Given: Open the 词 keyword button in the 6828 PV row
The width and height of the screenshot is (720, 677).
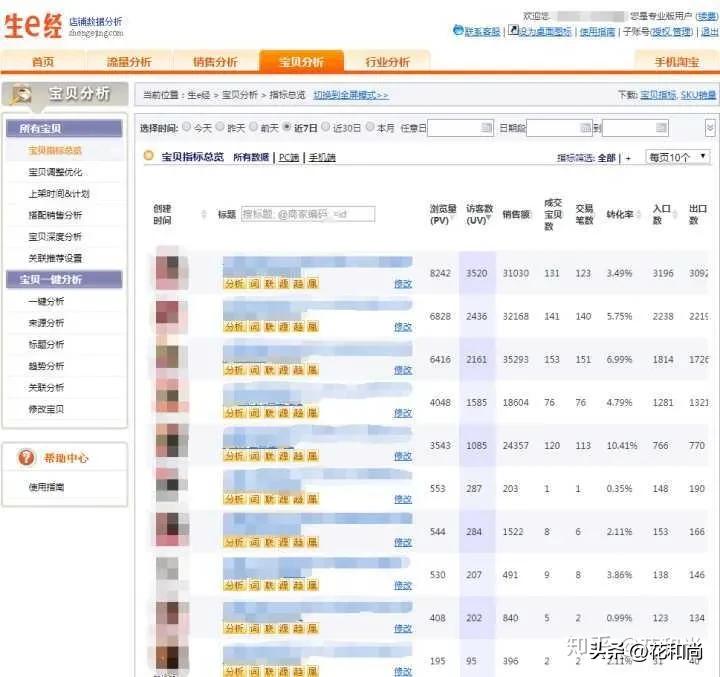Looking at the screenshot, I should pyautogui.click(x=254, y=327).
